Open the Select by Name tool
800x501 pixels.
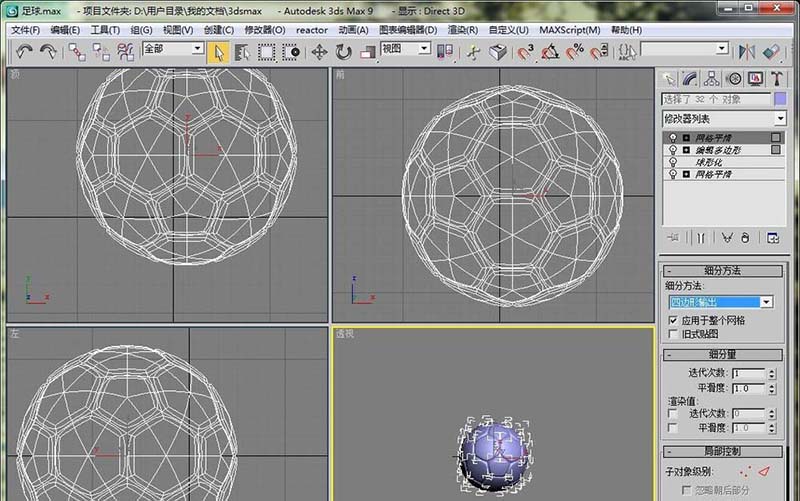[242, 52]
